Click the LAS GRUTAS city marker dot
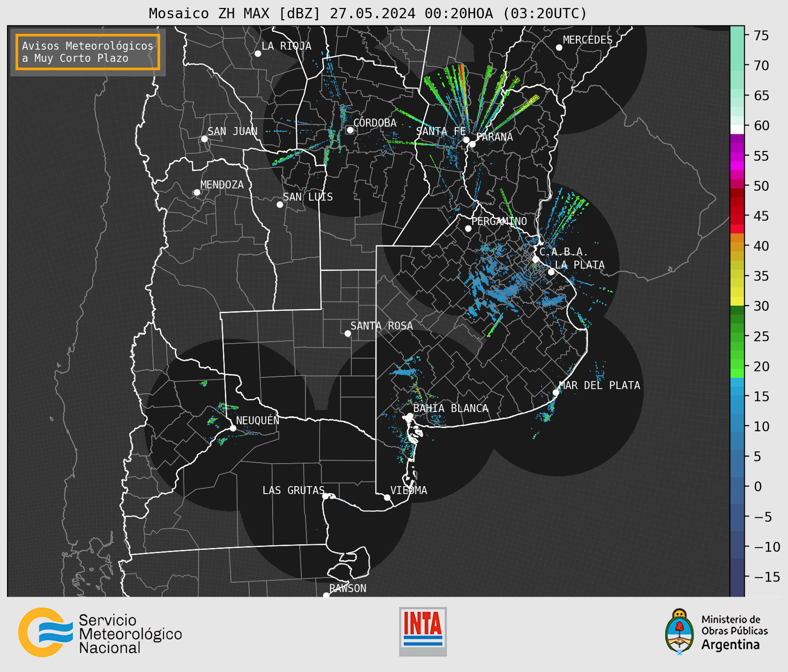Screen dimensions: 788x672 pos(326,496)
